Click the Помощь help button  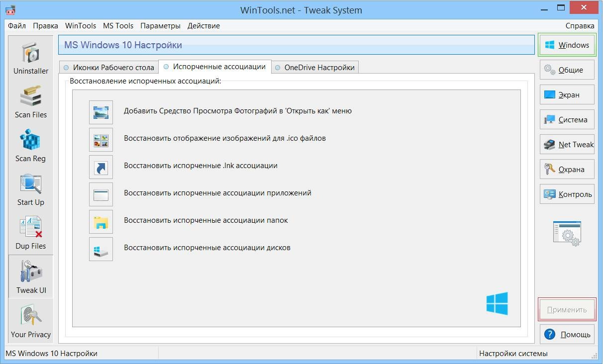(x=567, y=335)
